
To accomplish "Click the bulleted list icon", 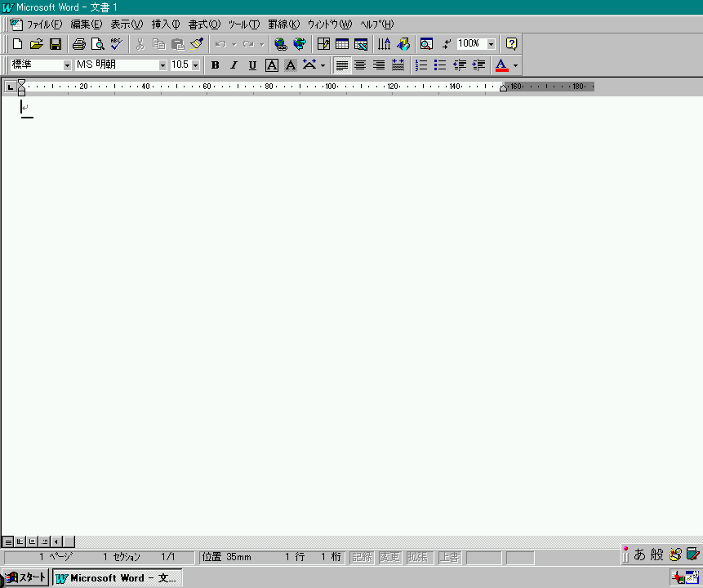I will point(440,65).
